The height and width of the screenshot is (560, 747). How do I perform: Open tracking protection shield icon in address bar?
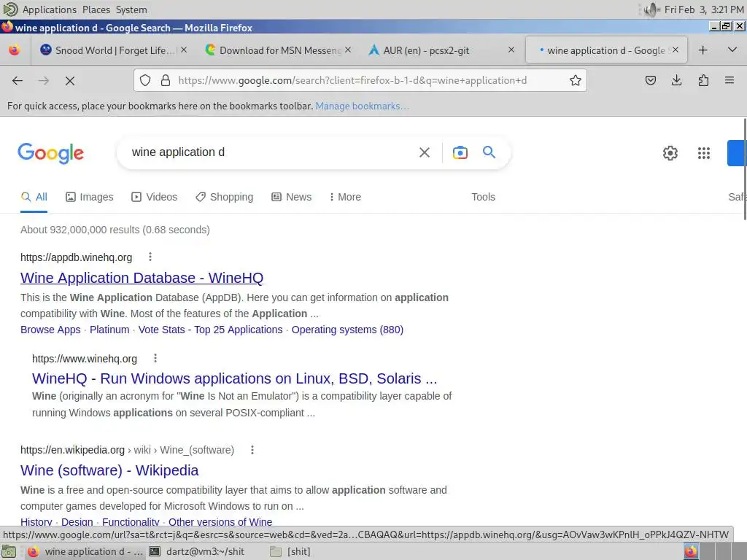tap(145, 80)
